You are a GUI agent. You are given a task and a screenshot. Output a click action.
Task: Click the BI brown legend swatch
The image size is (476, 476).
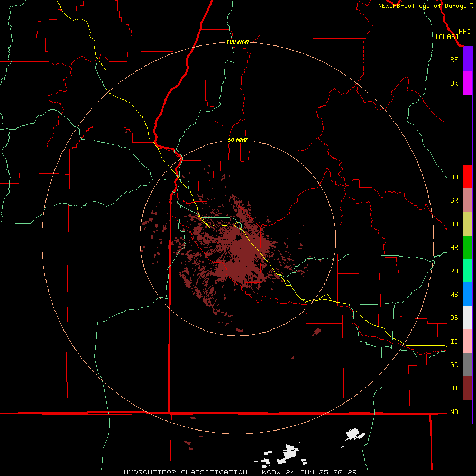coord(467,388)
